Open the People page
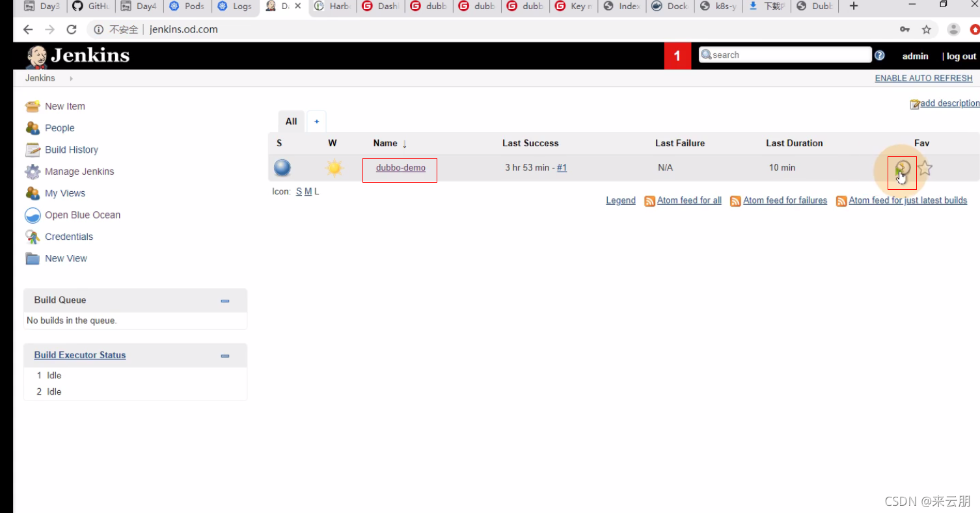This screenshot has height=513, width=980. pyautogui.click(x=59, y=128)
